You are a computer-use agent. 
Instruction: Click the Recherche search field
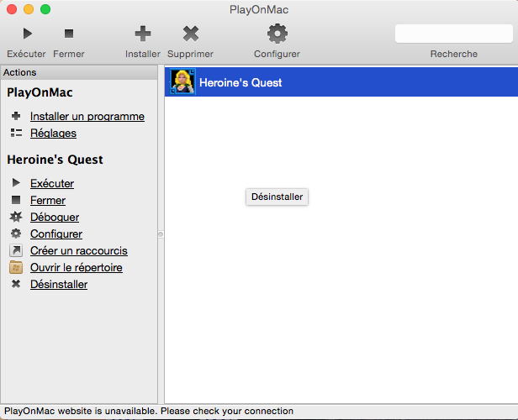(x=453, y=34)
